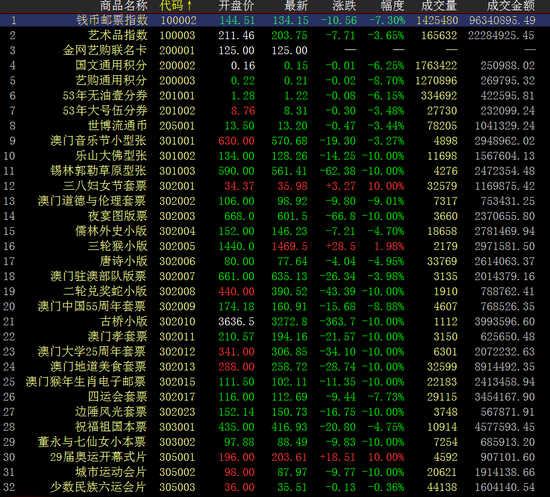550x497 pixels.
Task: Click code 302010
Action: [x=177, y=322]
